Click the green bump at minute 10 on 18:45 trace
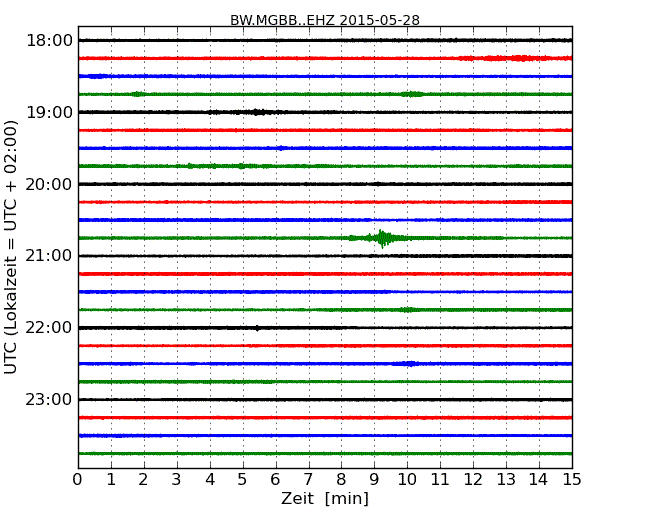Viewport: 650px width, 520px height. 411,94
